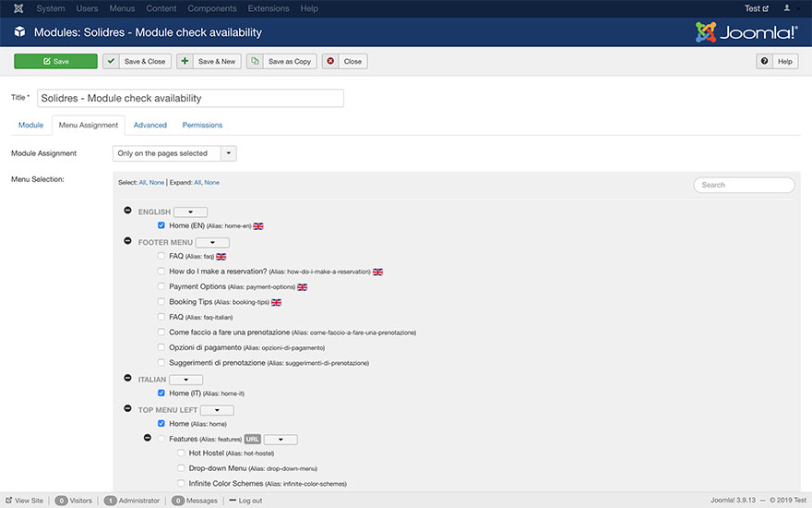Click UK flag next to FAQ faq alias
This screenshot has height=508, width=812.
click(221, 257)
